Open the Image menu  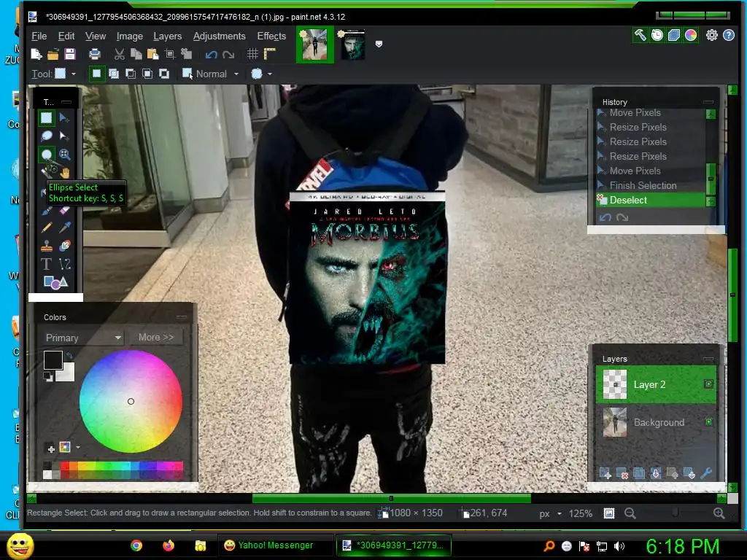pos(130,36)
